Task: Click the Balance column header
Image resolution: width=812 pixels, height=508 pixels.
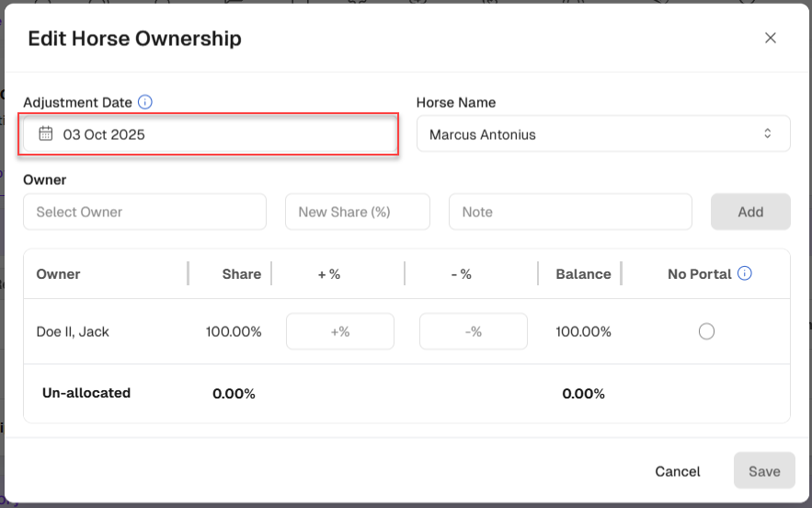Action: click(x=583, y=274)
